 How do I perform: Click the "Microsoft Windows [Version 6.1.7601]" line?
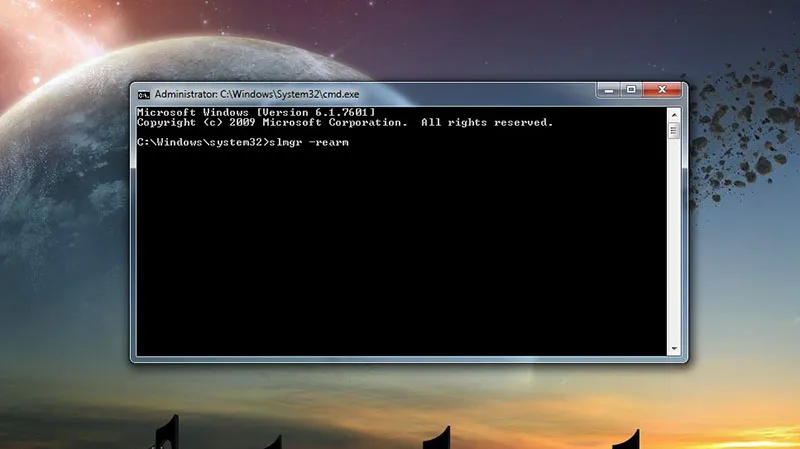(255, 112)
